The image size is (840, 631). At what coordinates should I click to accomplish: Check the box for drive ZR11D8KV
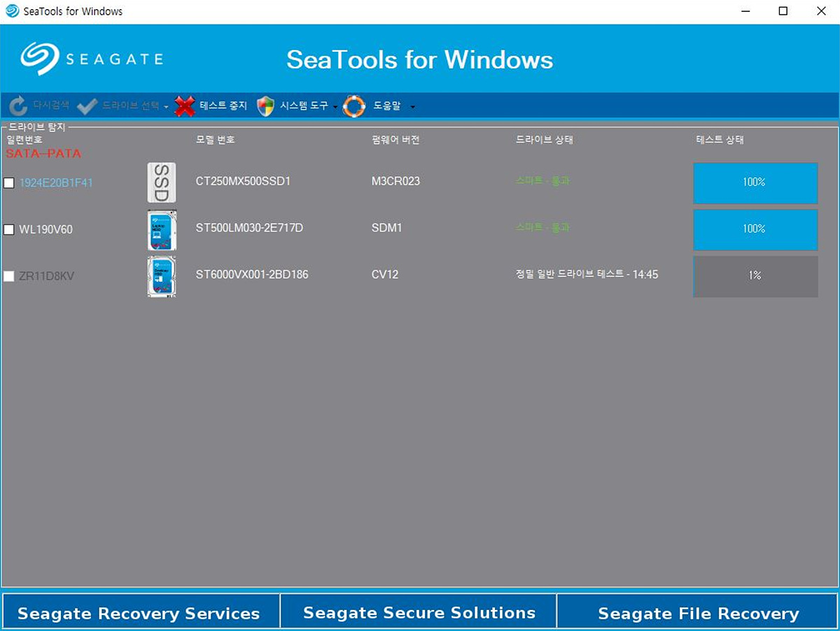pyautogui.click(x=9, y=276)
